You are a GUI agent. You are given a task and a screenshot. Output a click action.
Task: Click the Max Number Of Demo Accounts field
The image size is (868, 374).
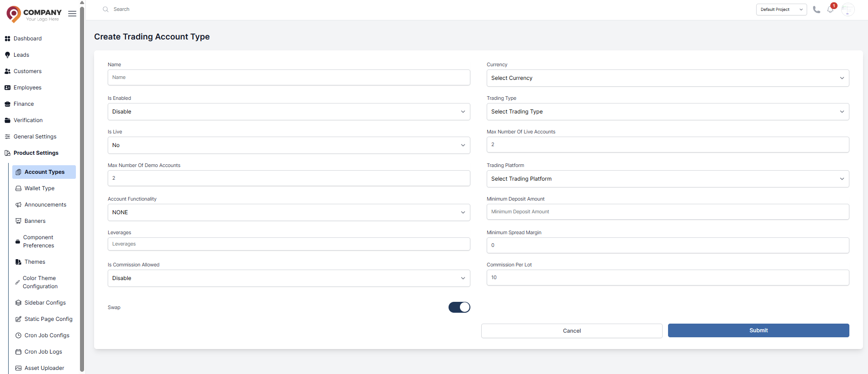pos(289,178)
